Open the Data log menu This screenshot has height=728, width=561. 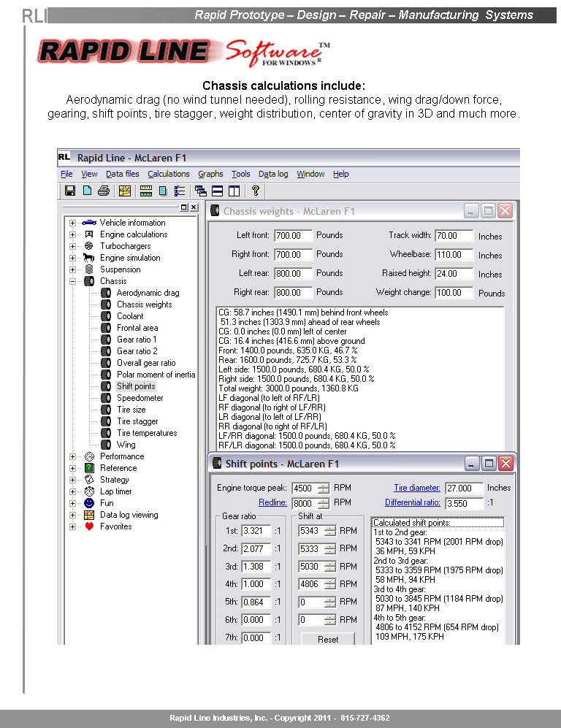(273, 174)
